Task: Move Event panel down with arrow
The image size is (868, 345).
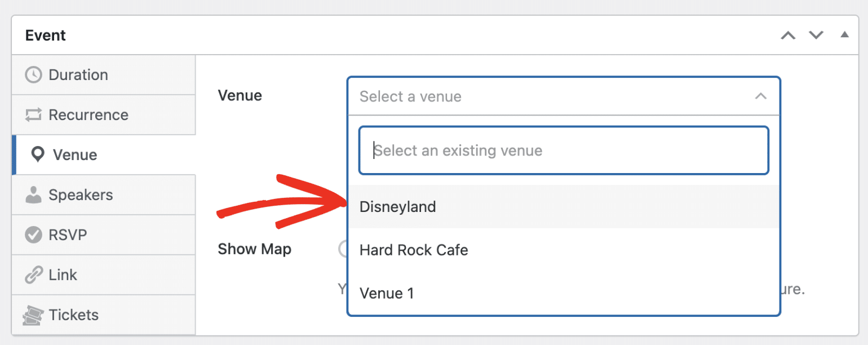Action: point(816,36)
